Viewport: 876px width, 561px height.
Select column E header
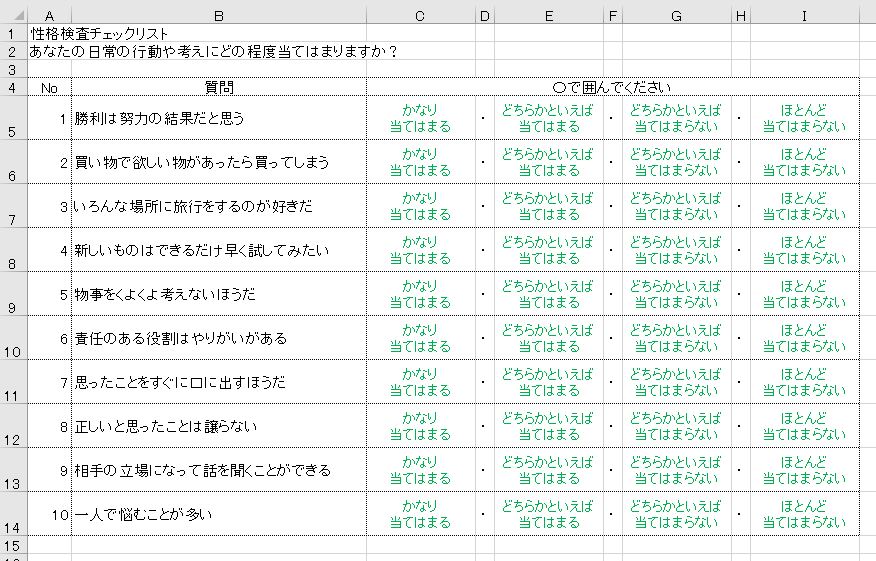click(549, 16)
